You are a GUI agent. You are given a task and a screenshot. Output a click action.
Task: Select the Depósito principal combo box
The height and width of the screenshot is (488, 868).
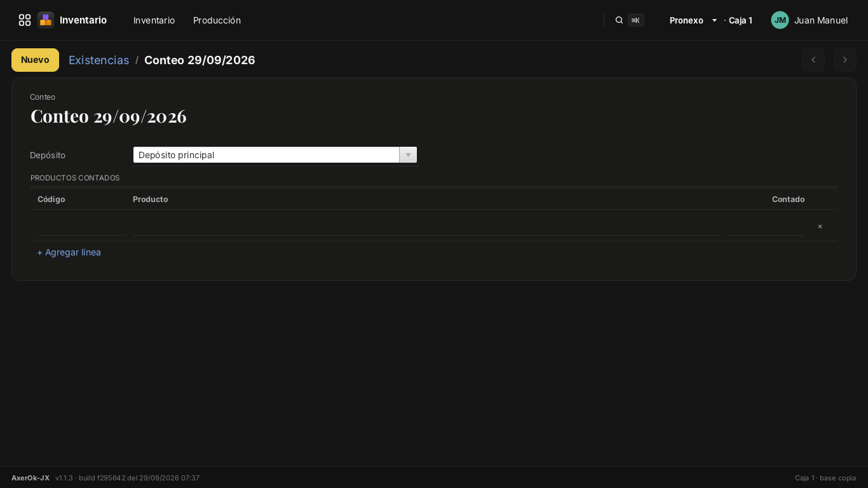click(275, 155)
